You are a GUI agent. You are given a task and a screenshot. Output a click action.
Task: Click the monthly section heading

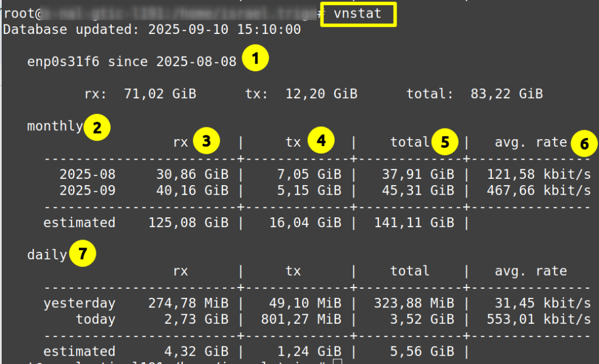[x=55, y=126]
